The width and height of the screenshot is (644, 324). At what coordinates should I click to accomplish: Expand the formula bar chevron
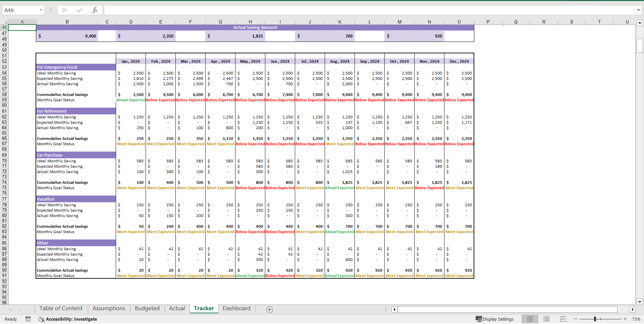click(638, 10)
